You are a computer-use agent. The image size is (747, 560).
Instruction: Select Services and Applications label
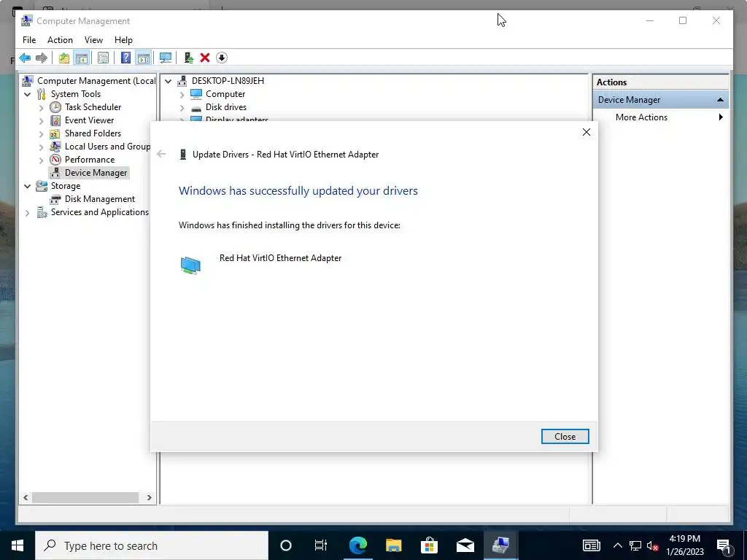[99, 212]
